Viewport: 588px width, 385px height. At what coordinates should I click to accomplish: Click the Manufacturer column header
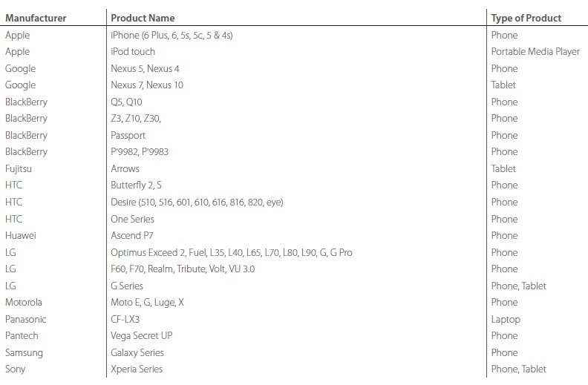point(36,18)
